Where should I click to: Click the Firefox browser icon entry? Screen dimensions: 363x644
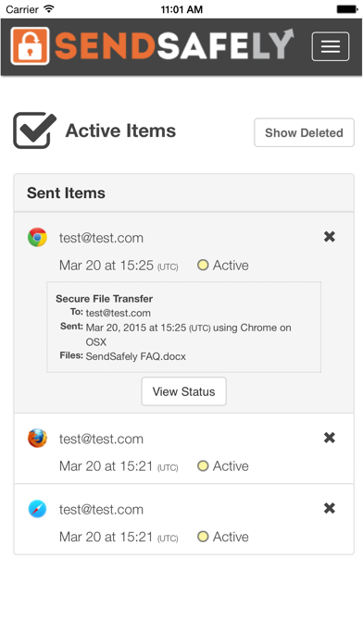pyautogui.click(x=37, y=439)
